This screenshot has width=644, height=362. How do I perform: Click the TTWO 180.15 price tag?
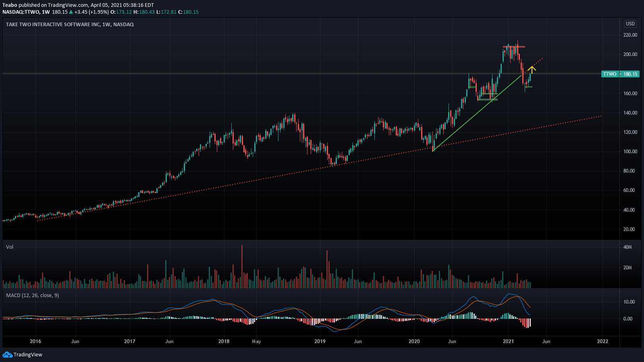pos(620,74)
